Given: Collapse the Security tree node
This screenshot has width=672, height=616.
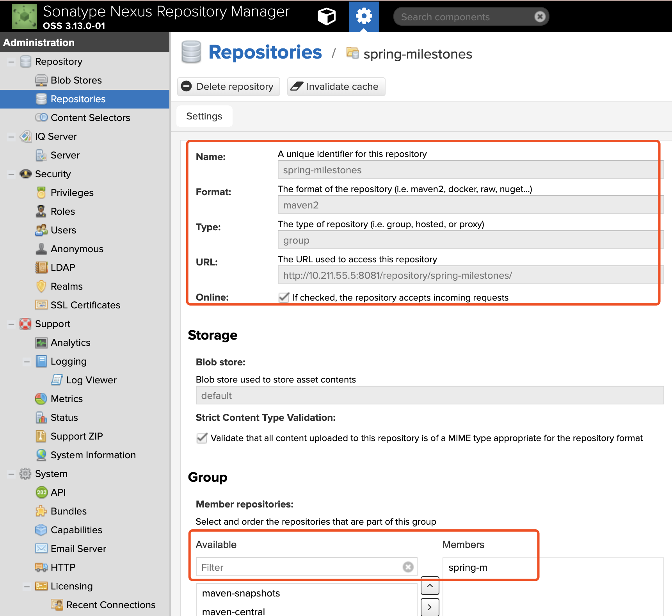Looking at the screenshot, I should click(x=11, y=174).
